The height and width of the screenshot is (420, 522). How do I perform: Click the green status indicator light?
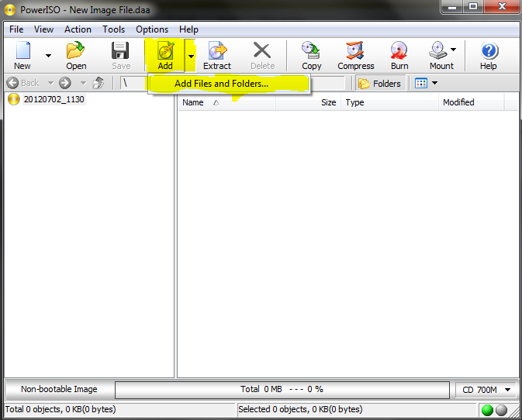487,410
